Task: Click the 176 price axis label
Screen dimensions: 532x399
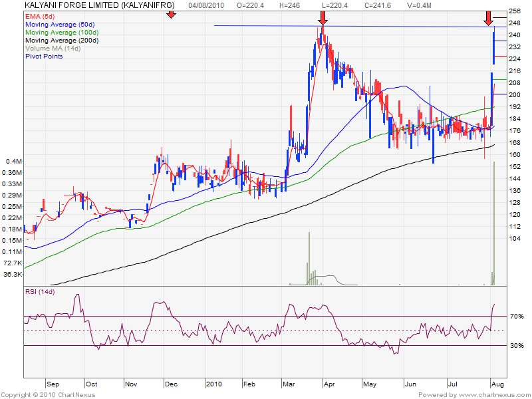Action: point(515,130)
